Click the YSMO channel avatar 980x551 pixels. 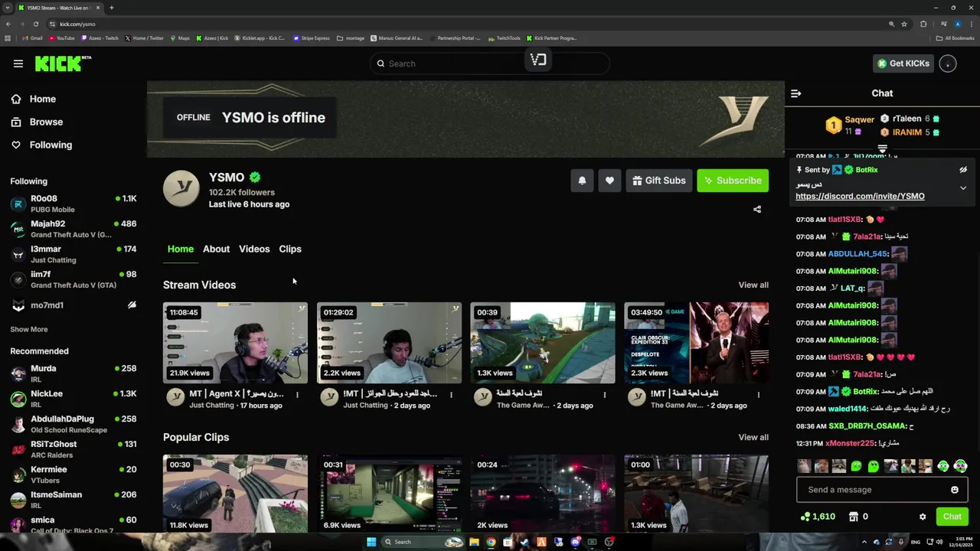pyautogui.click(x=181, y=188)
